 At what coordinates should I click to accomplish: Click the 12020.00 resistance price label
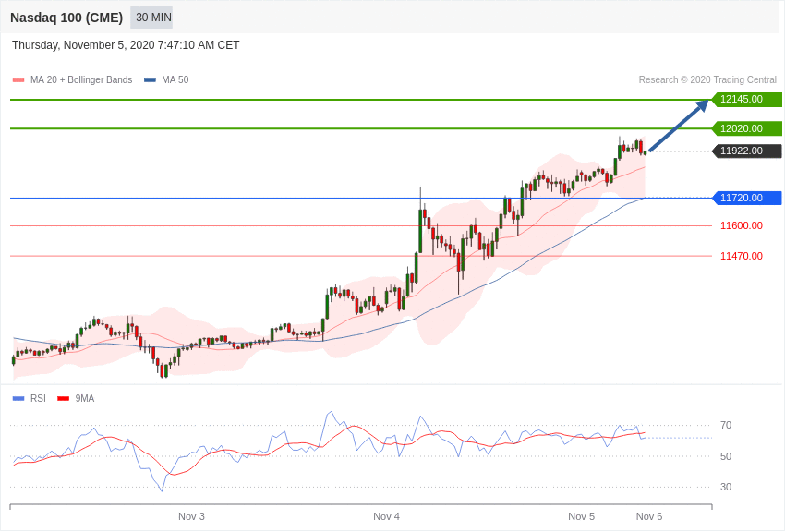[746, 128]
